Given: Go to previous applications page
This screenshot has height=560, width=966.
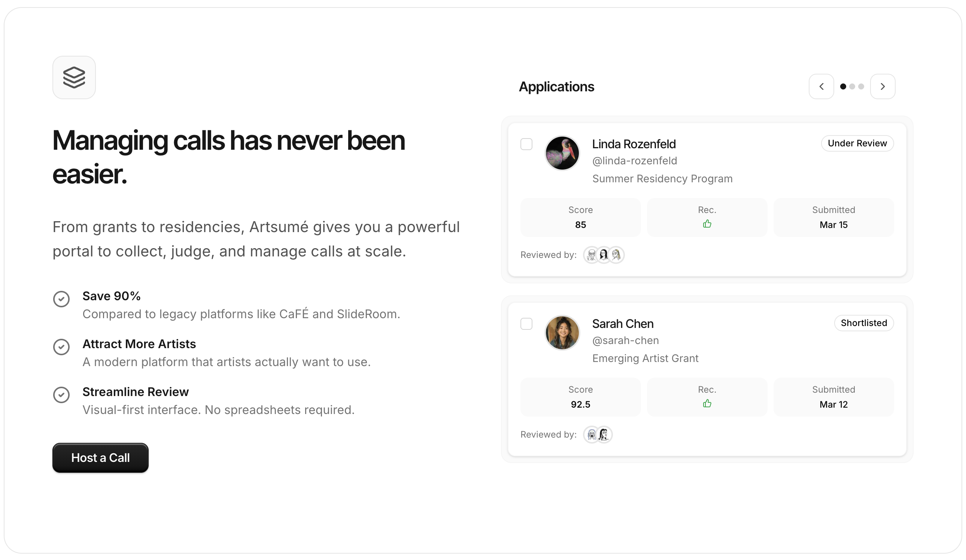Looking at the screenshot, I should coord(821,86).
